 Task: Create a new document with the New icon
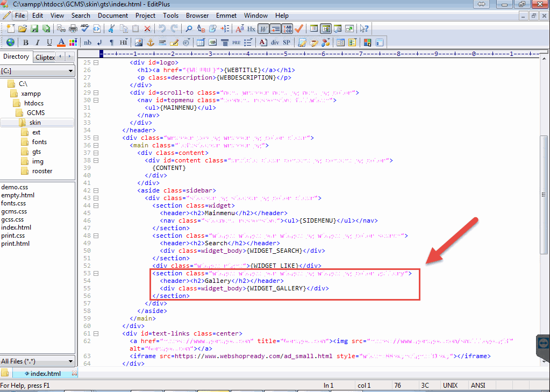click(11, 28)
